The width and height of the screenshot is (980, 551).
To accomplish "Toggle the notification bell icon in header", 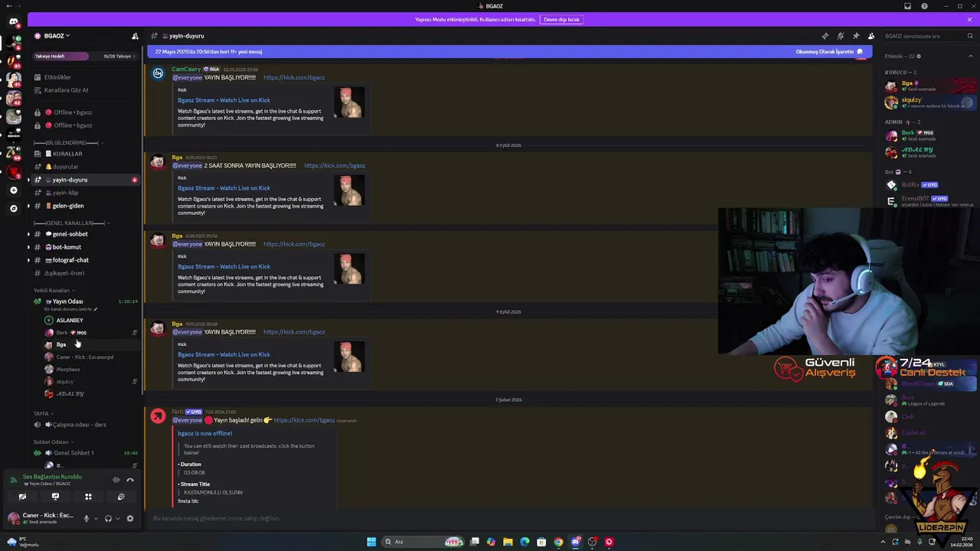I will (x=840, y=36).
